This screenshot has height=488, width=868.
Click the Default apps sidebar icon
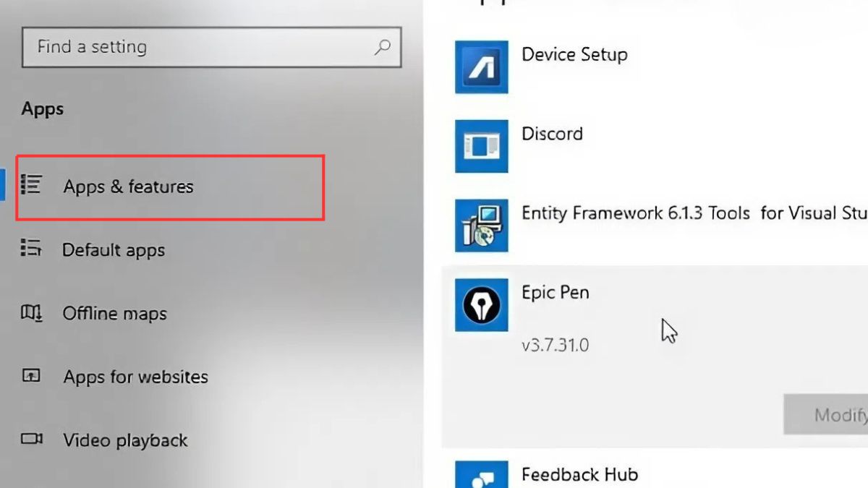tap(31, 249)
